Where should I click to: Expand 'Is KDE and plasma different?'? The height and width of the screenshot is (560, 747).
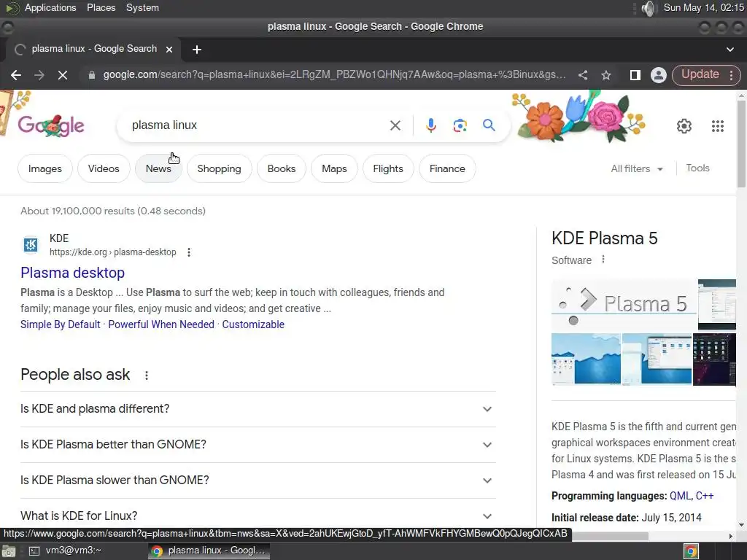pyautogui.click(x=258, y=409)
